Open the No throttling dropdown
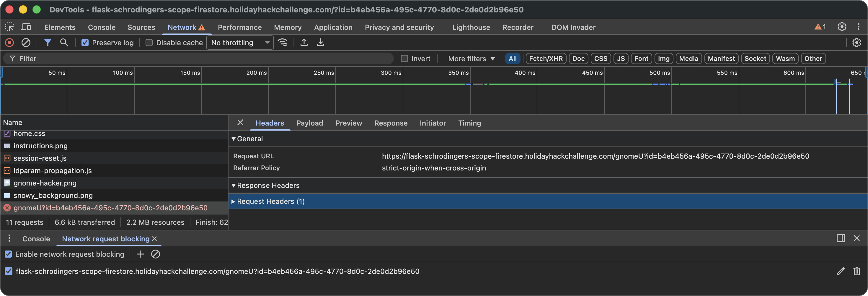This screenshot has height=296, width=868. (240, 43)
